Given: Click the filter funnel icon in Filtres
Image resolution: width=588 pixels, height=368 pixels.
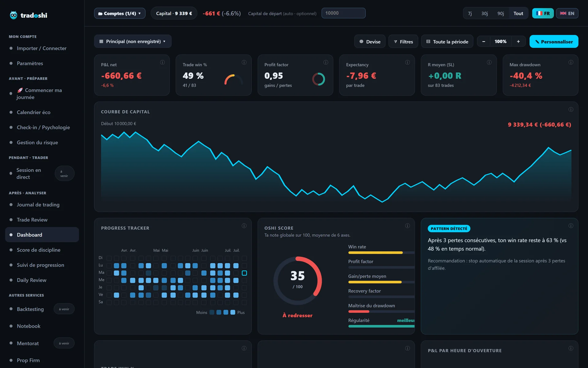Looking at the screenshot, I should [x=396, y=42].
